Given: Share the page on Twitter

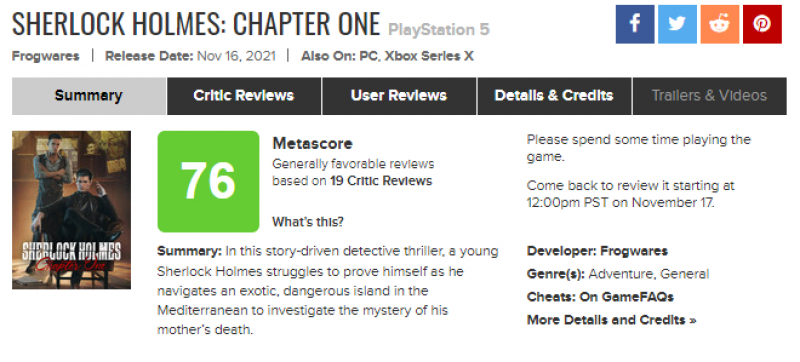Looking at the screenshot, I should (x=677, y=24).
